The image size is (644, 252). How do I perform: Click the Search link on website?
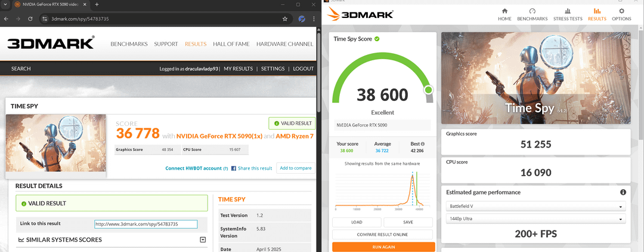point(21,69)
